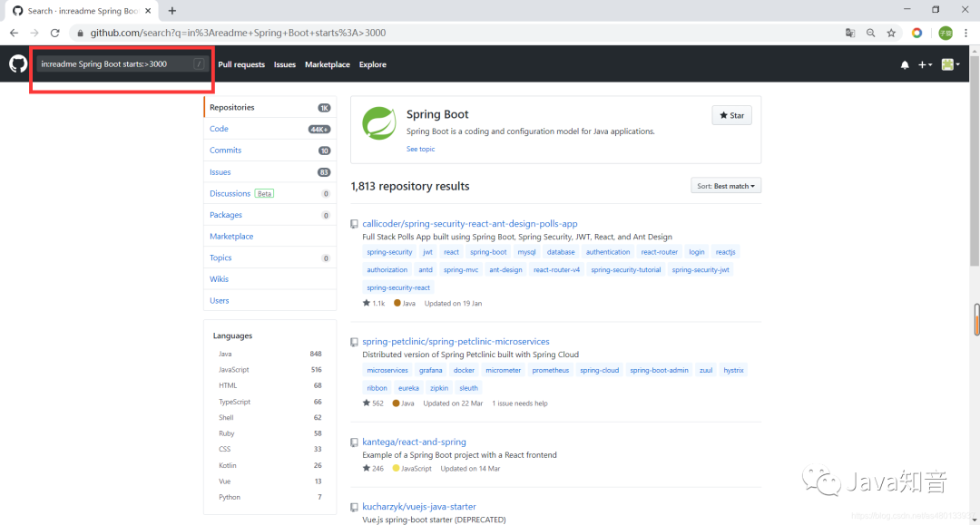Click the repo icon beside callicoder result
This screenshot has height=525, width=980.
click(x=355, y=224)
